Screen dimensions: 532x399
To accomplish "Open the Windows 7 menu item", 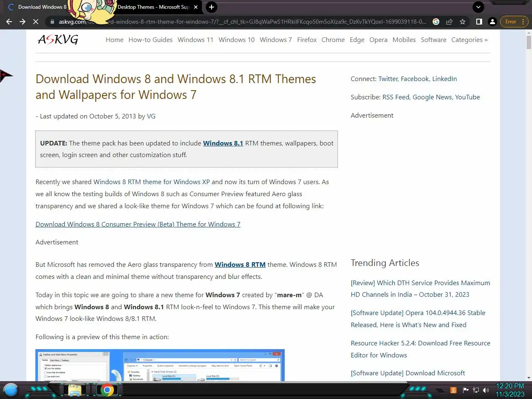I will pyautogui.click(x=276, y=40).
